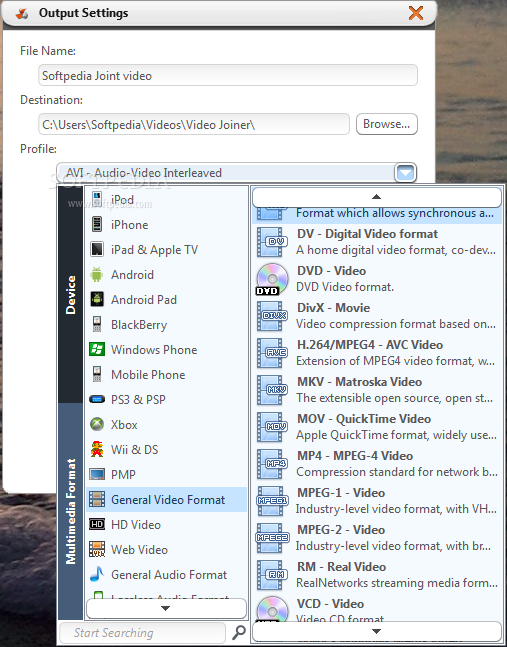Click the DVD disc icon
This screenshot has width=507, height=647.
[272, 279]
